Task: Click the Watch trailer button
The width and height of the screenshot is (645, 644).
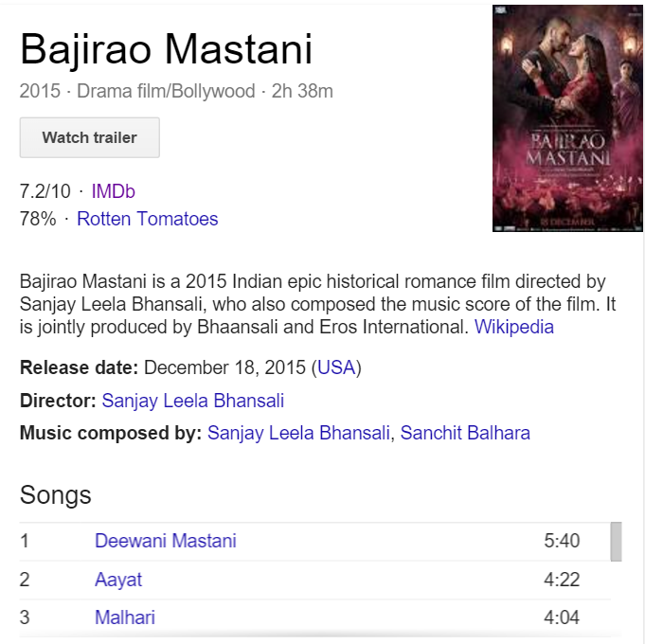Action: [90, 137]
